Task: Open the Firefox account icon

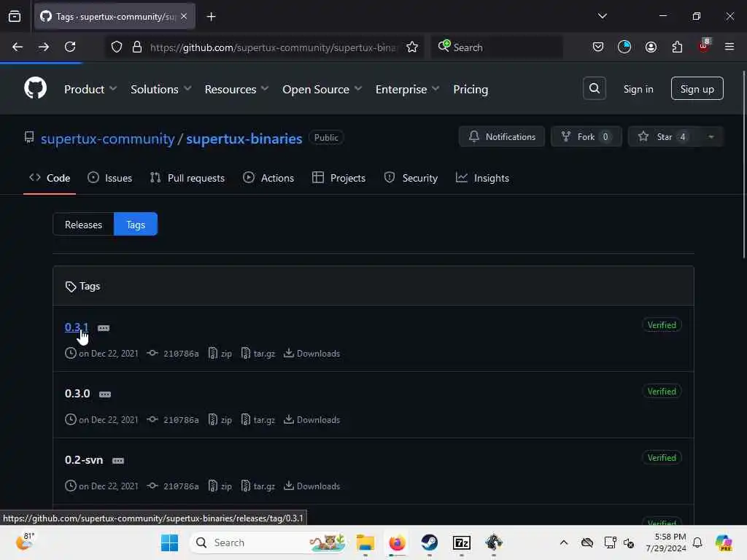Action: point(651,47)
